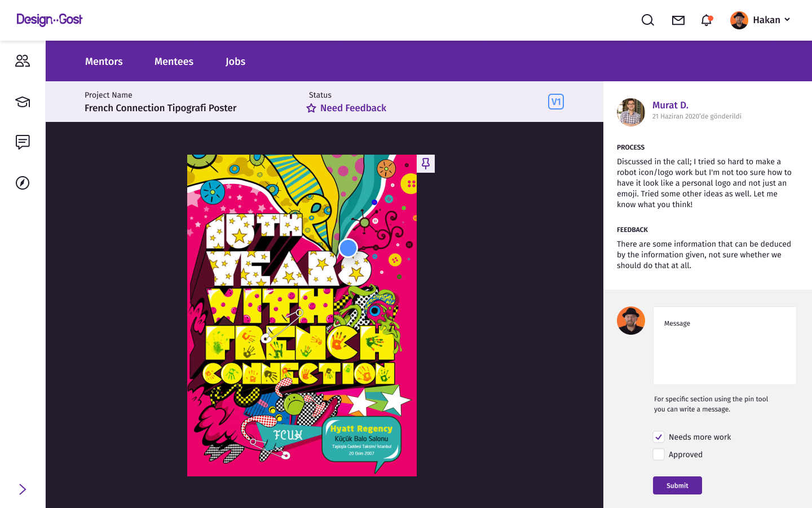Viewport: 812px width, 508px height.
Task: Open the graduation cap sidebar icon
Action: tap(23, 102)
